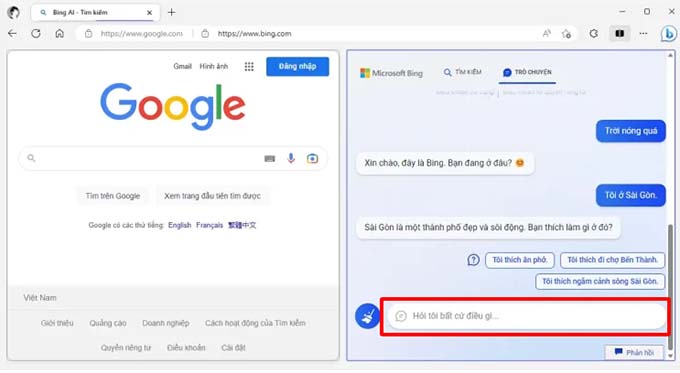This screenshot has height=373, width=680.
Task: Open the Google apps grid icon
Action: [249, 66]
